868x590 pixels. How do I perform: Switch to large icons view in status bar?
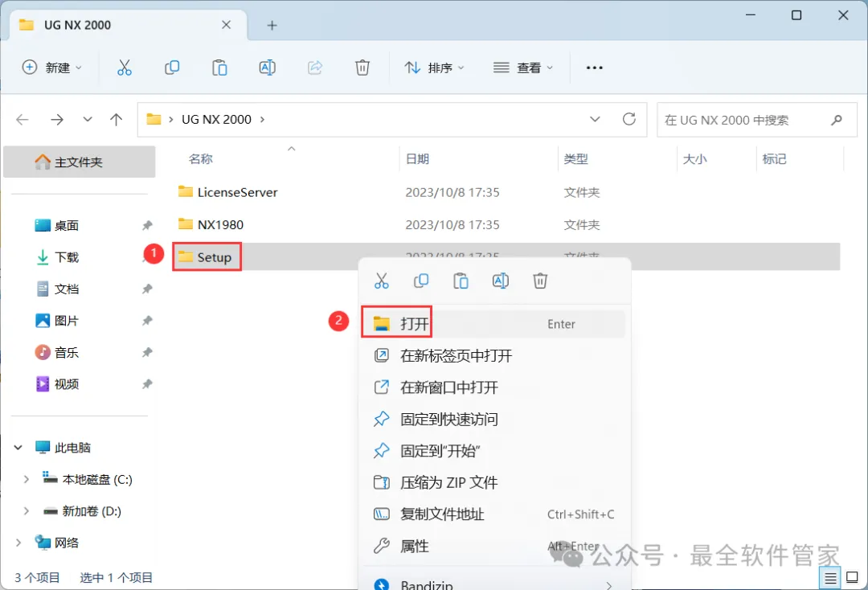853,578
